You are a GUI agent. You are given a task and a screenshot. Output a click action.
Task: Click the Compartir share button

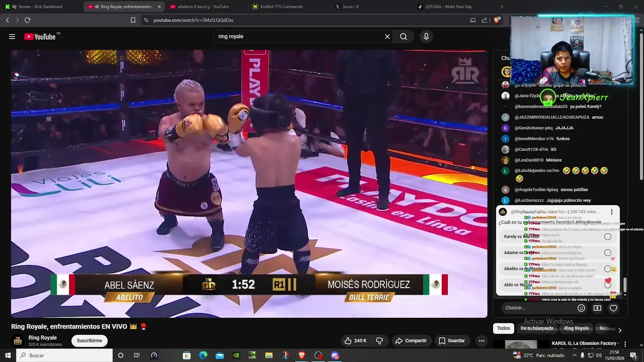[411, 341]
